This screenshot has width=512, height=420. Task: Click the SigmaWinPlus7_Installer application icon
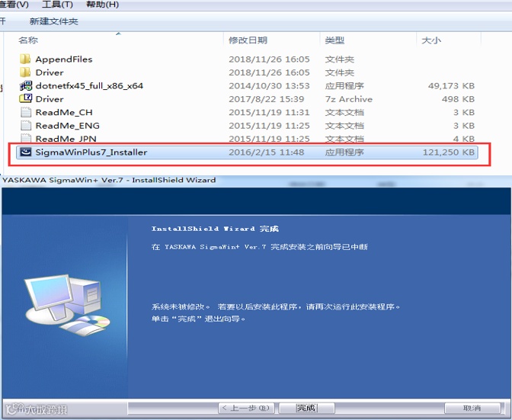click(x=25, y=152)
